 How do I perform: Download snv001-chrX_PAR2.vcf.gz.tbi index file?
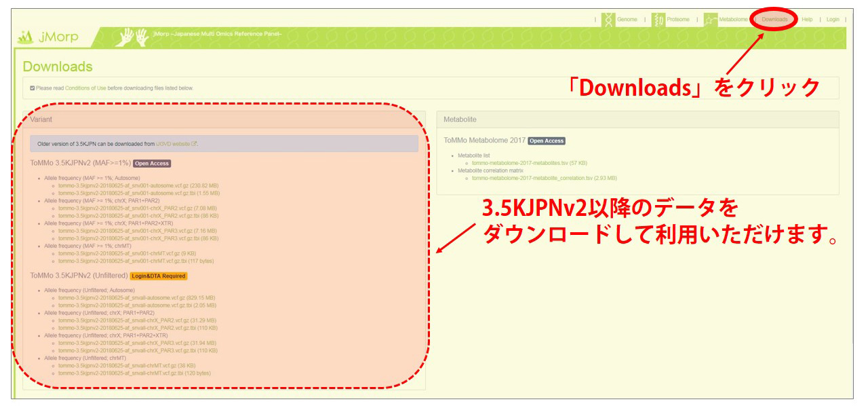tap(138, 216)
